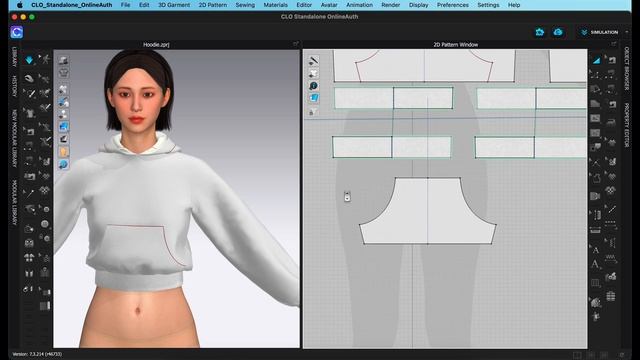This screenshot has height=360, width=640.
Task: Toggle show garment icon at top of 3D view
Action: tap(63, 60)
